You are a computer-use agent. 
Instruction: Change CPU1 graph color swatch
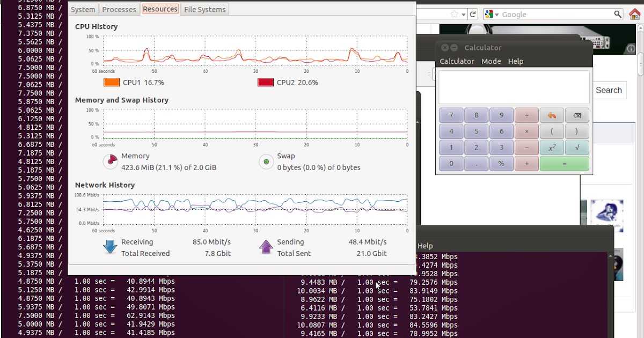point(112,83)
